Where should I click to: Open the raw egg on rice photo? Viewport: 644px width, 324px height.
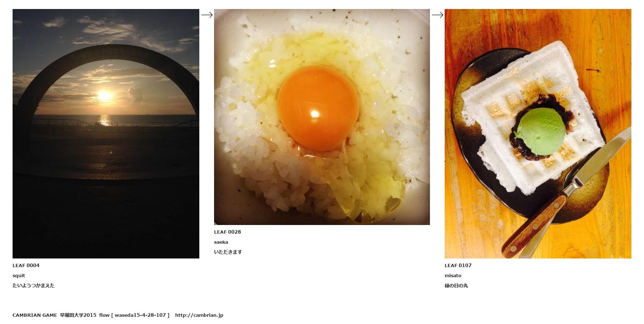pyautogui.click(x=322, y=117)
